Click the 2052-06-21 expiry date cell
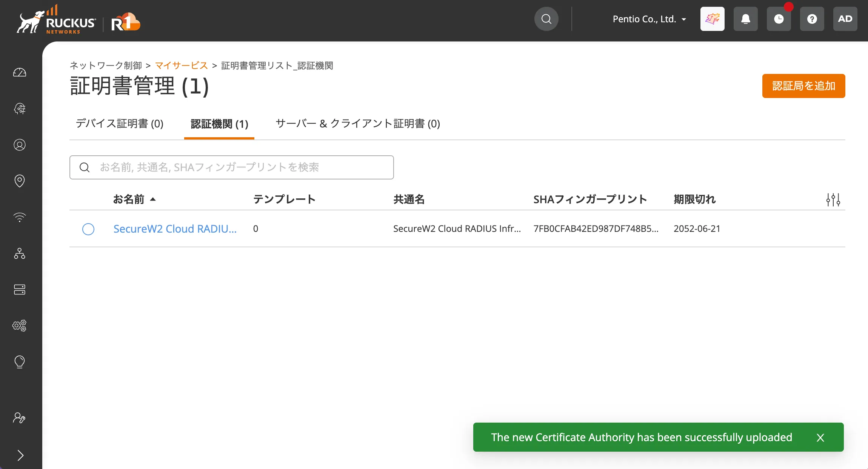This screenshot has width=868, height=469. pos(697,229)
